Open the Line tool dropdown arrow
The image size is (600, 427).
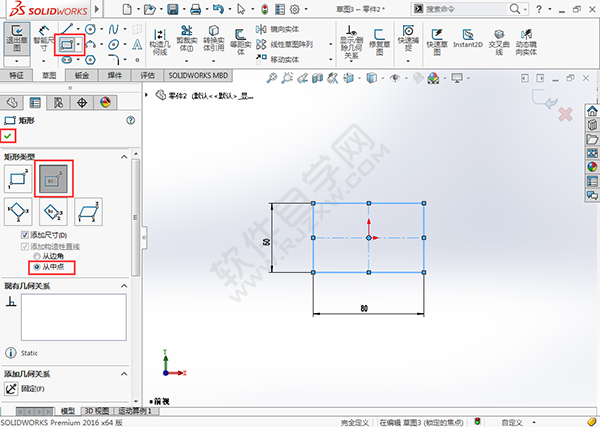[78, 29]
